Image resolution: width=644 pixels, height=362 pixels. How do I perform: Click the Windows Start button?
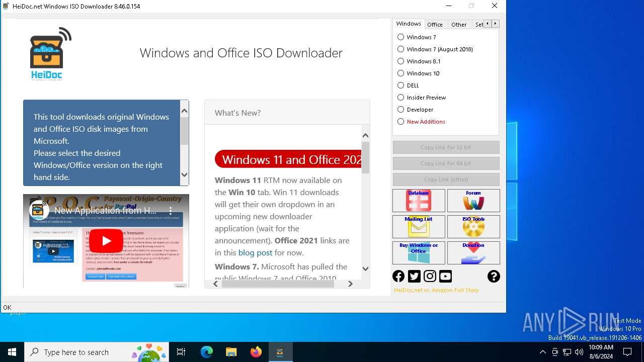coord(12,352)
